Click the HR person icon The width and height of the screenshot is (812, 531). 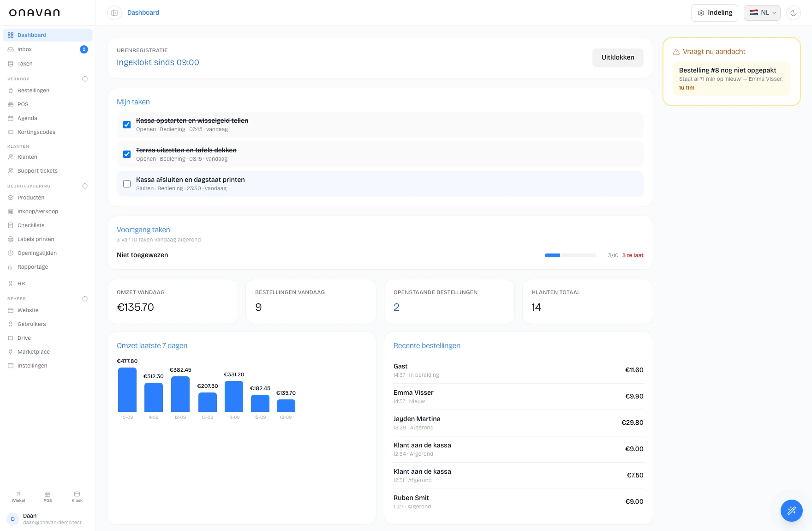11,284
